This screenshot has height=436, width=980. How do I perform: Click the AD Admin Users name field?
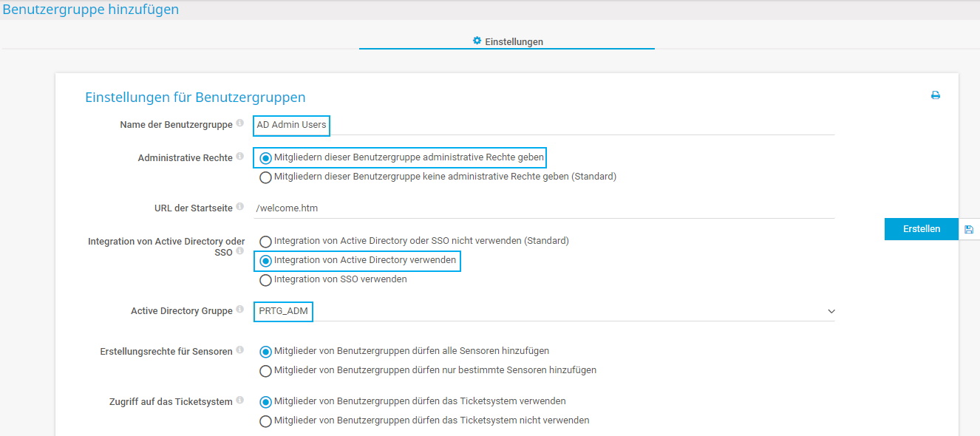click(x=290, y=126)
